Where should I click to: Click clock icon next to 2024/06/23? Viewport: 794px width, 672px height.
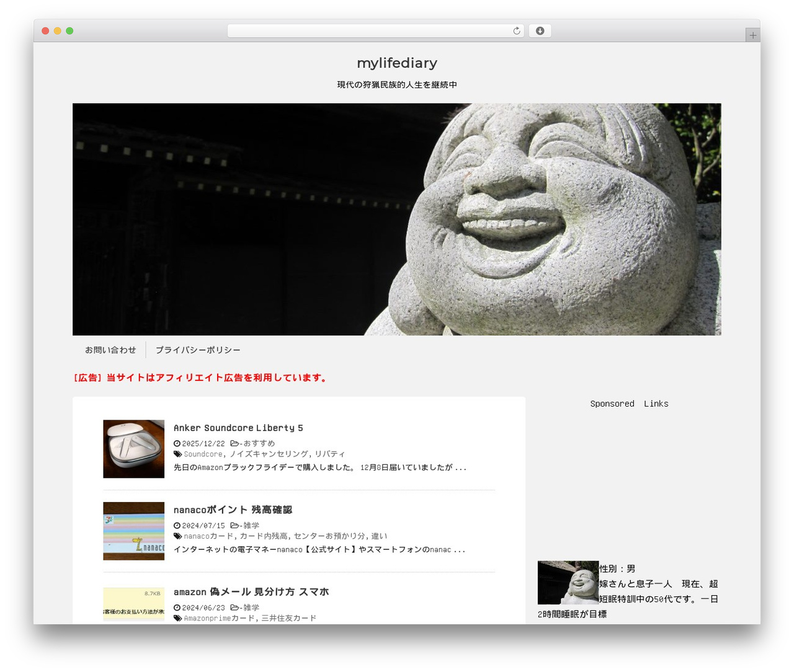pos(177,608)
